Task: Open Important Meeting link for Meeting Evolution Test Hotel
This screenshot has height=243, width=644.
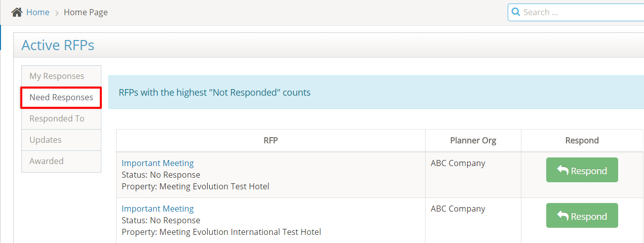Action: coord(158,163)
